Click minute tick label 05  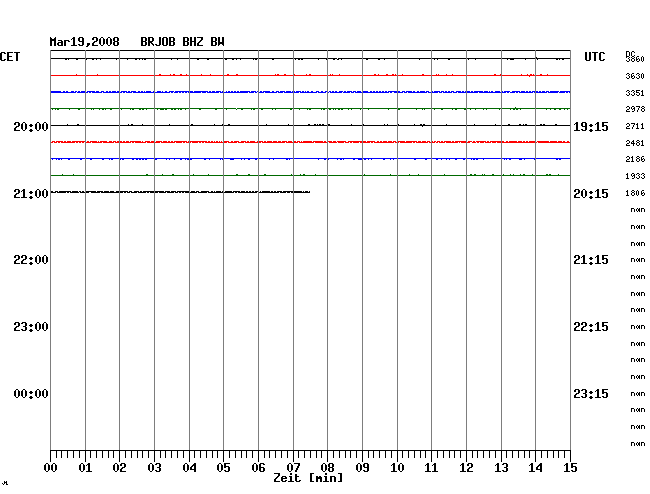click(223, 468)
